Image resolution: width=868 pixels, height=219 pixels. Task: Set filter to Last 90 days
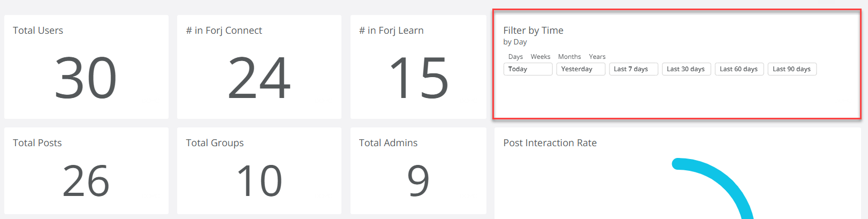(x=793, y=69)
